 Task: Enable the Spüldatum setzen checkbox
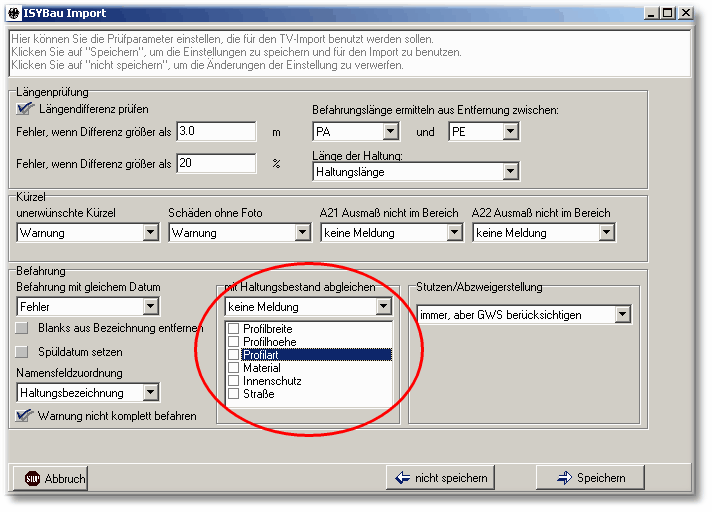[22, 352]
